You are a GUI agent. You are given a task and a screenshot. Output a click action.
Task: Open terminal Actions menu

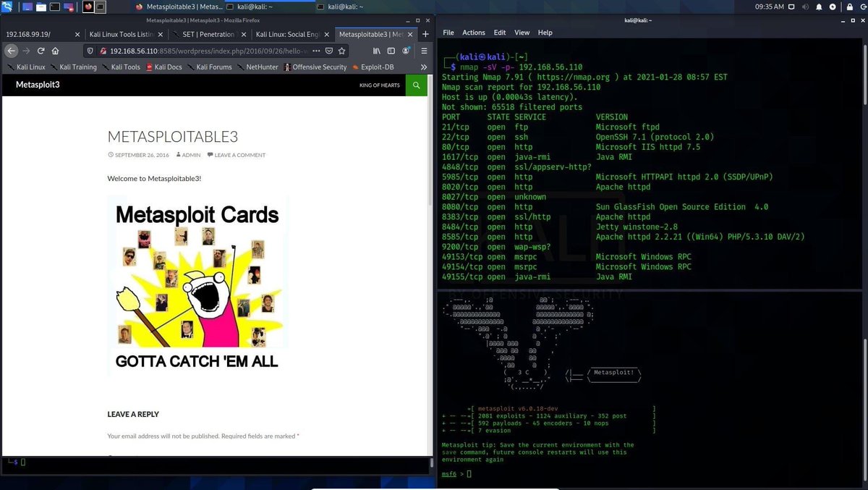(x=474, y=33)
